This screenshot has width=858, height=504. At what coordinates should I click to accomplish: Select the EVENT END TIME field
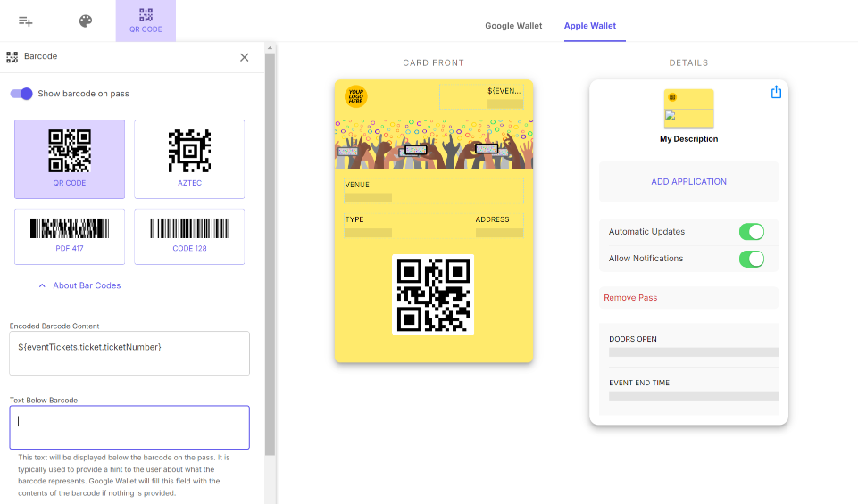(694, 390)
